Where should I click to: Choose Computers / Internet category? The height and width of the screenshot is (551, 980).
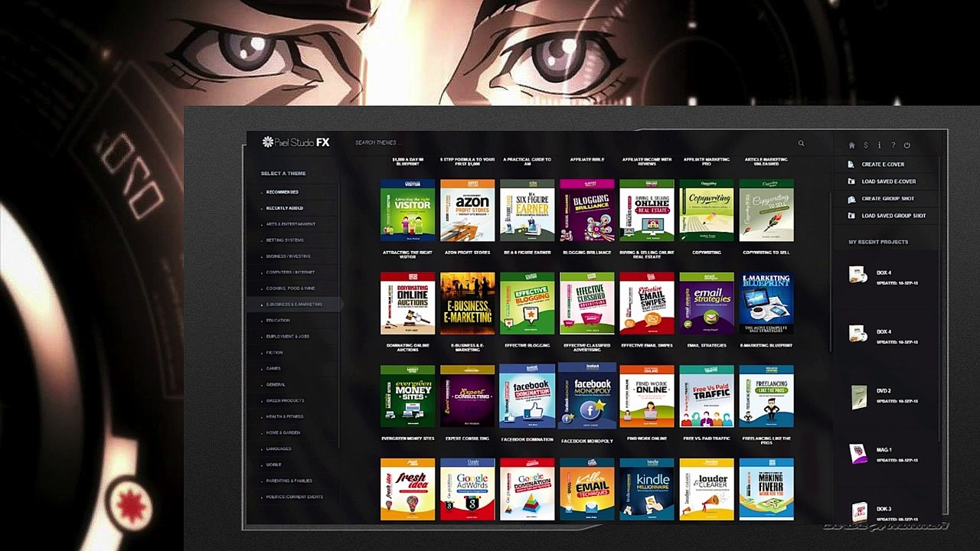click(x=291, y=272)
